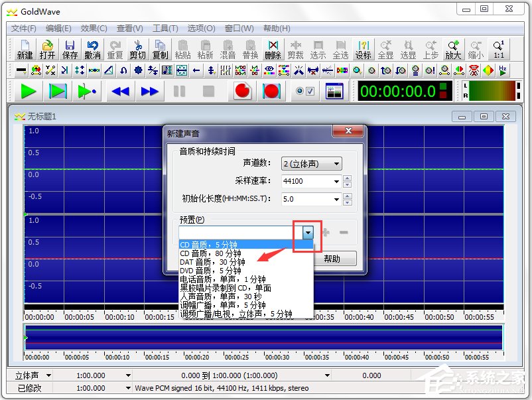This screenshot has height=400, width=532.
Task: Click the 新建 (New) toolbar icon
Action: tap(25, 50)
